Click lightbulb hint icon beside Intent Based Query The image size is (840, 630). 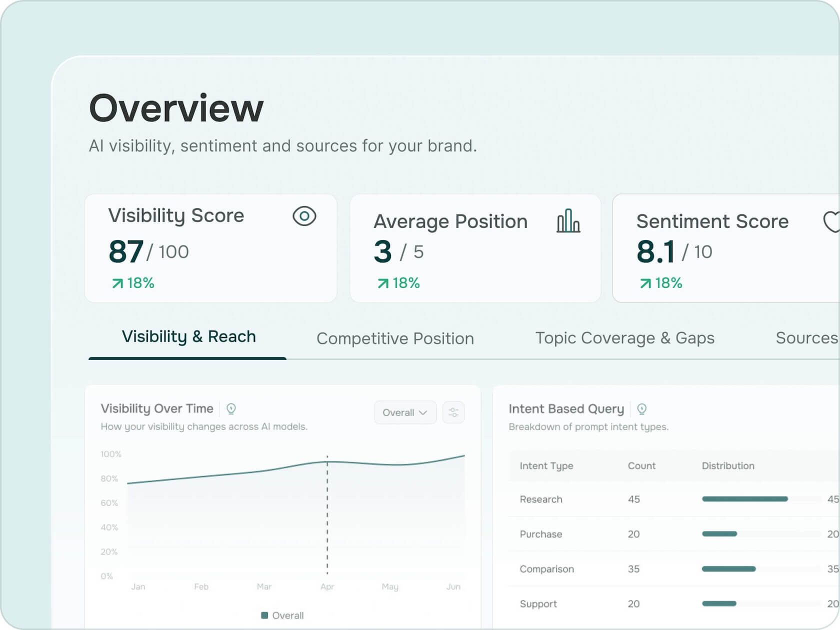(x=642, y=409)
